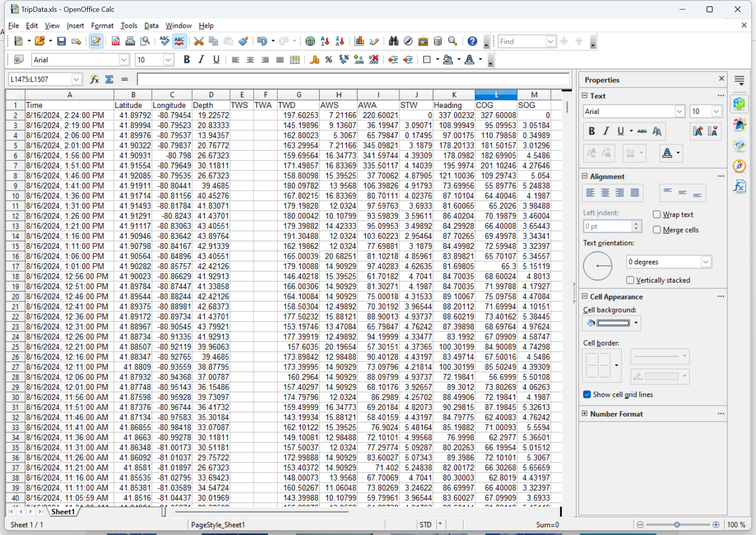Open the Name Box dropdown arrow
Image resolution: width=756 pixels, height=535 pixels.
coord(77,79)
